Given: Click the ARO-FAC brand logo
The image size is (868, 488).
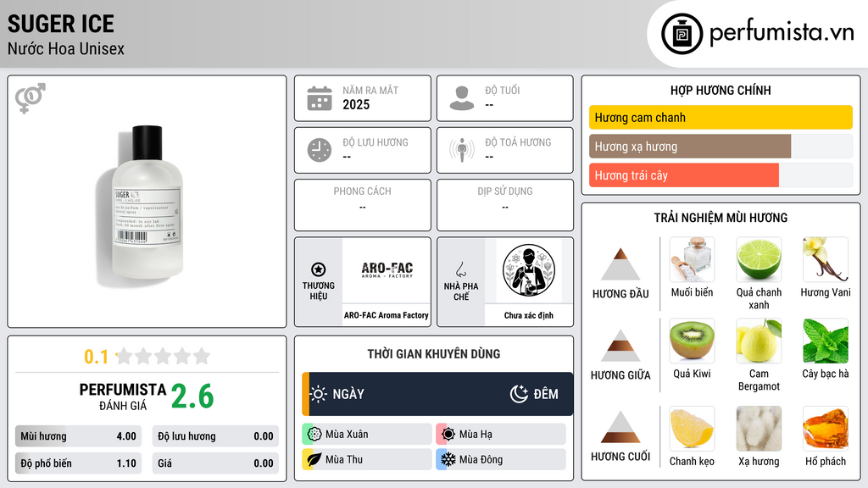Looking at the screenshot, I should coord(387,270).
